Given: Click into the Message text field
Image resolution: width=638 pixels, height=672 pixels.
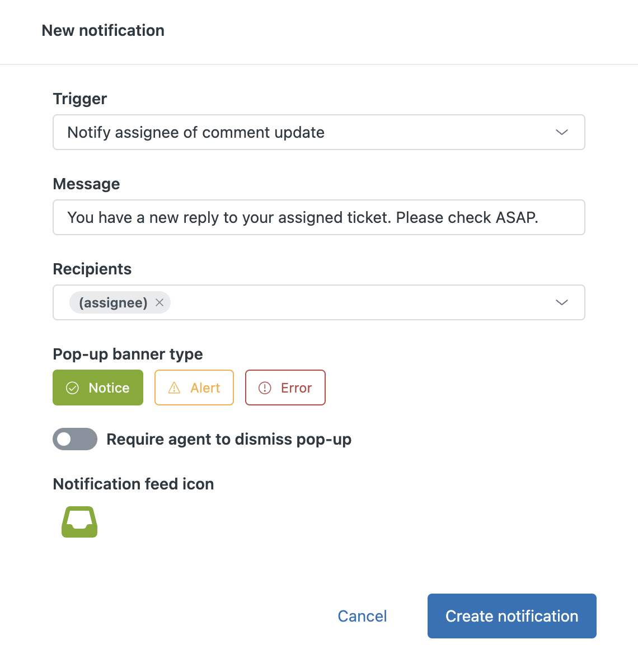Looking at the screenshot, I should pos(319,217).
